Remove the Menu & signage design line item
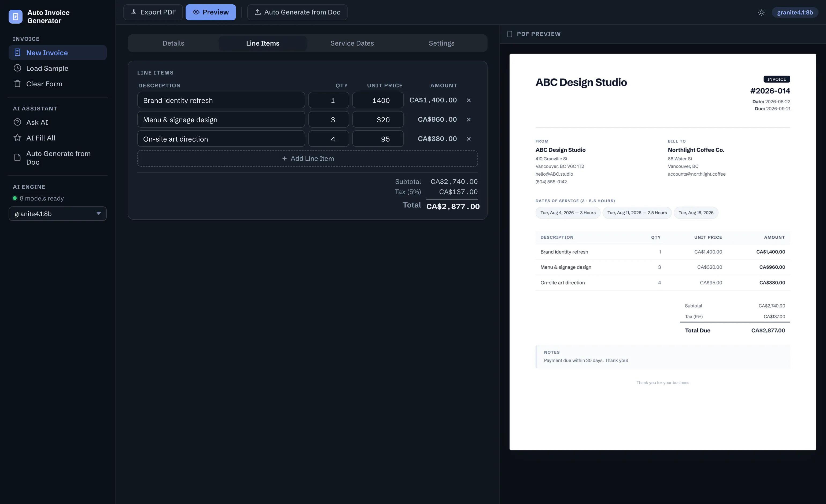 pos(469,120)
